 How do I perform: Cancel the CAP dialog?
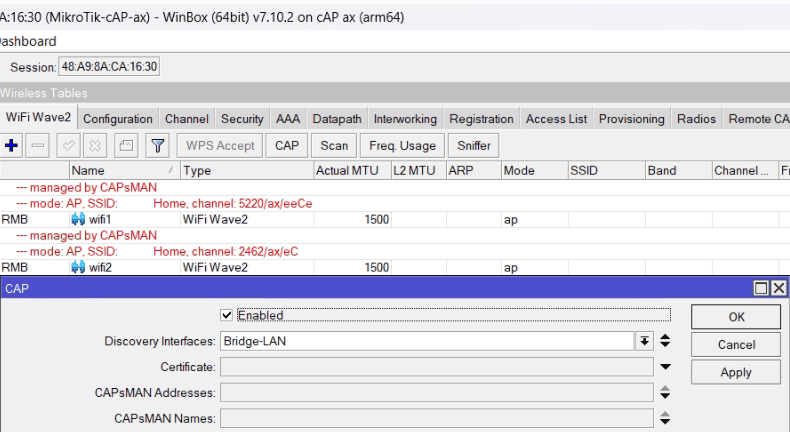pyautogui.click(x=736, y=345)
